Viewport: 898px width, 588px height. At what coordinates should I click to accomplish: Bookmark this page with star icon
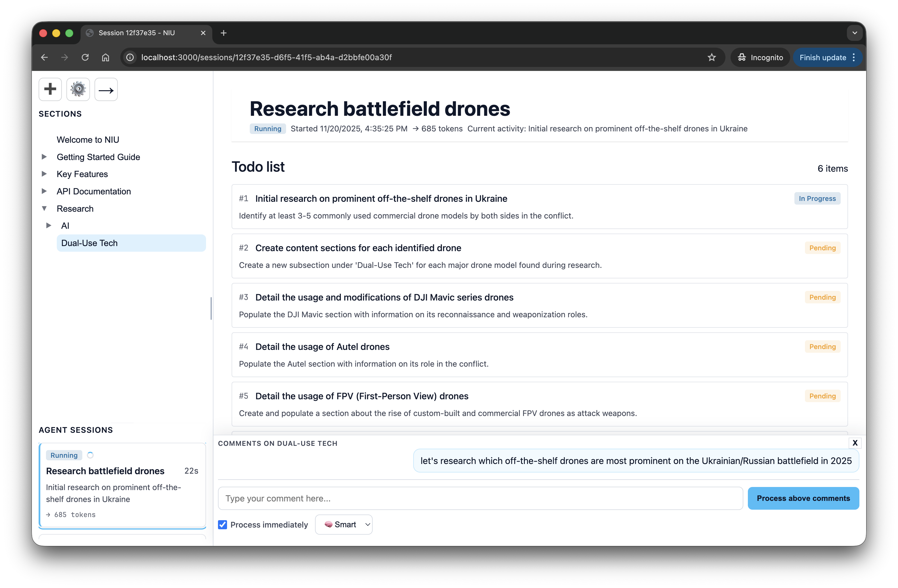pos(712,57)
